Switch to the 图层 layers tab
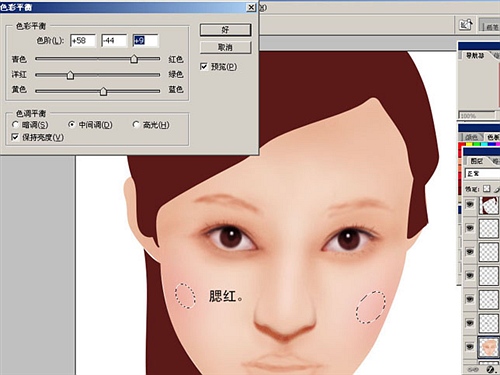 pyautogui.click(x=477, y=161)
